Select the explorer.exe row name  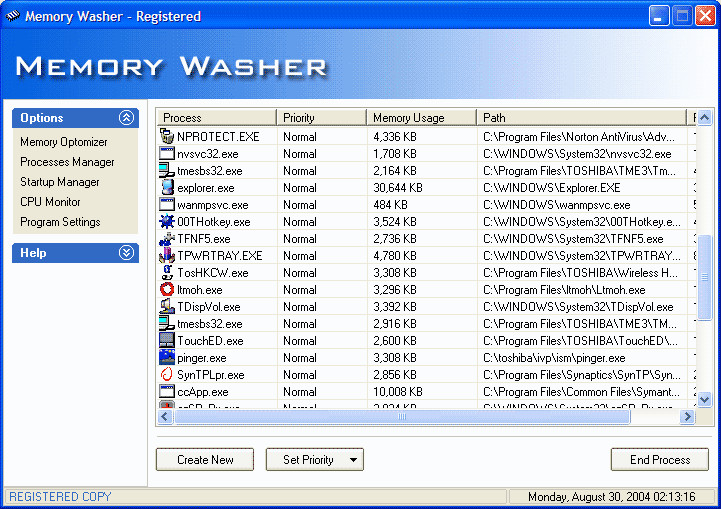point(206,188)
